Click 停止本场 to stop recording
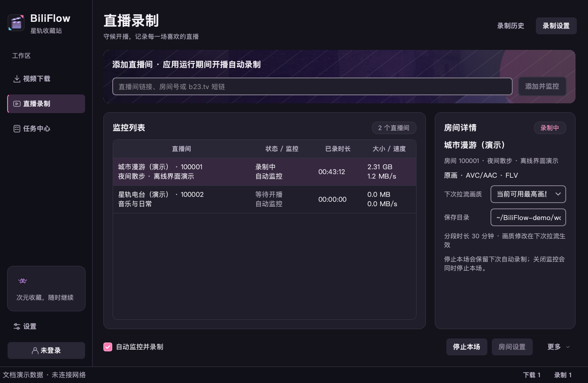This screenshot has width=588, height=383. 467,347
